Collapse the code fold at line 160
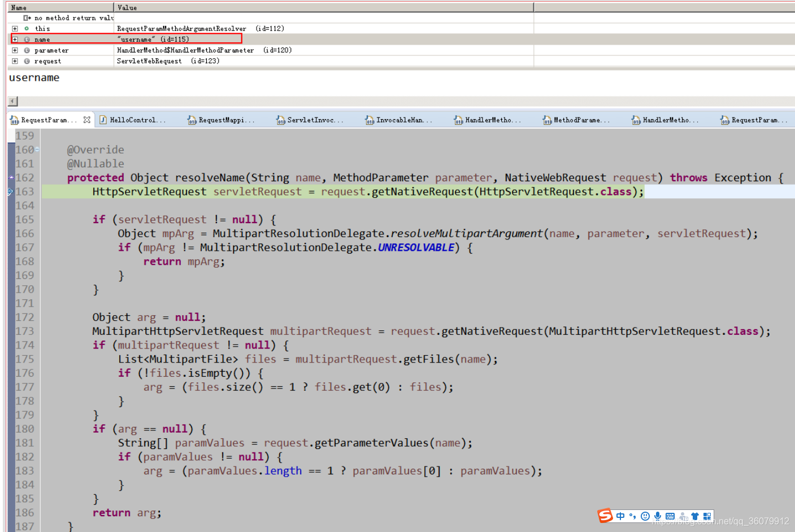795x532 pixels. (x=37, y=150)
